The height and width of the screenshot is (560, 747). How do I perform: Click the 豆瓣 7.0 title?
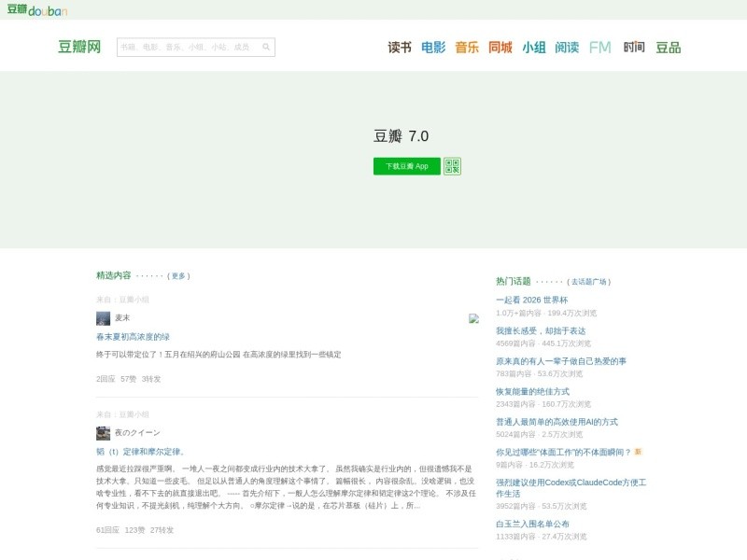click(402, 136)
